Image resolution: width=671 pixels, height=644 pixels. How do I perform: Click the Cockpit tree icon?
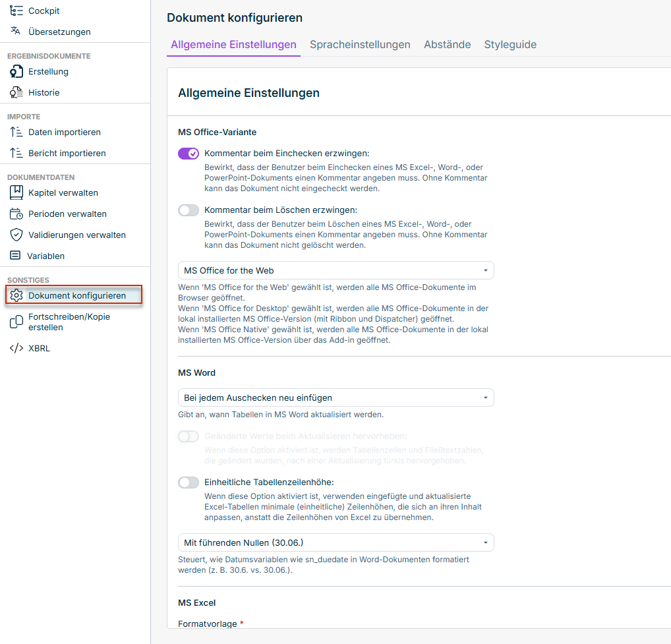click(x=16, y=11)
